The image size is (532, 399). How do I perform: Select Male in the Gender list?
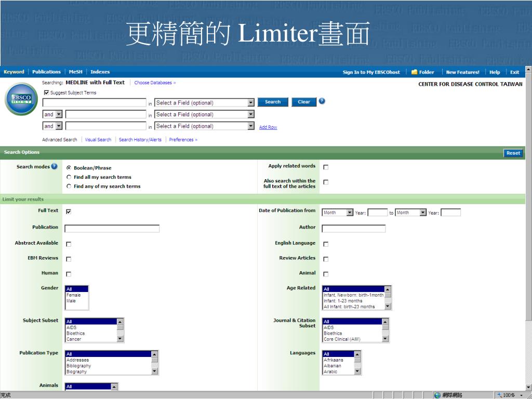click(71, 301)
